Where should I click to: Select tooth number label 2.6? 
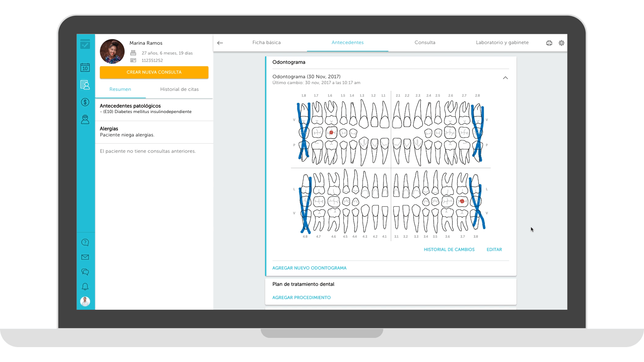pos(451,96)
